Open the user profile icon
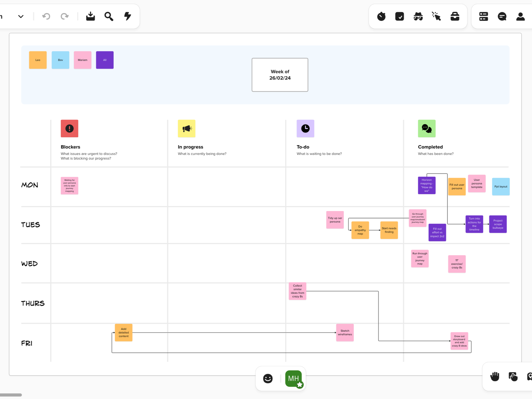Image resolution: width=532 pixels, height=399 pixels. 520,16
